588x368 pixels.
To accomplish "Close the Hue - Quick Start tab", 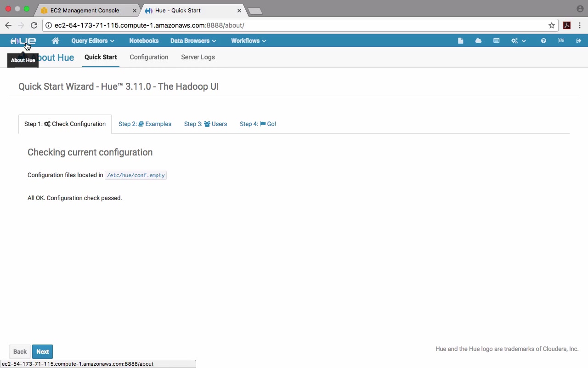I will coord(239,10).
